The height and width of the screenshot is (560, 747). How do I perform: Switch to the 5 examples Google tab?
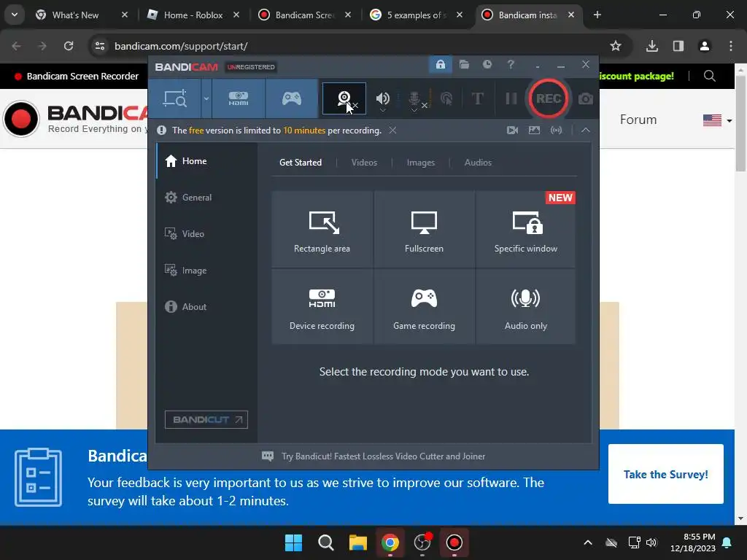pyautogui.click(x=415, y=15)
